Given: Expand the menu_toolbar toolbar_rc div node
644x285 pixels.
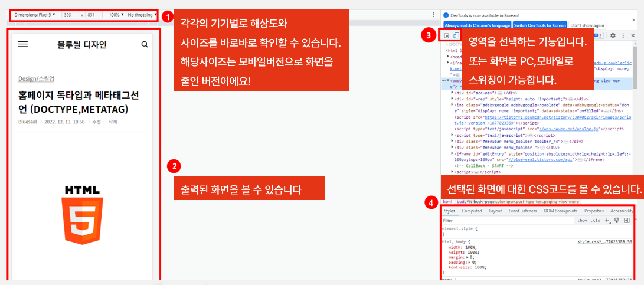Looking at the screenshot, I should pyautogui.click(x=452, y=141).
